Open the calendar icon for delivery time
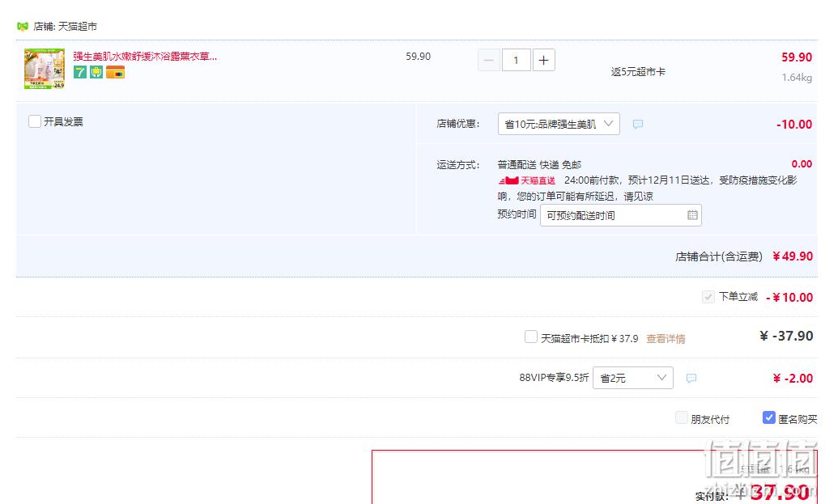This screenshot has width=825, height=504. [x=692, y=215]
